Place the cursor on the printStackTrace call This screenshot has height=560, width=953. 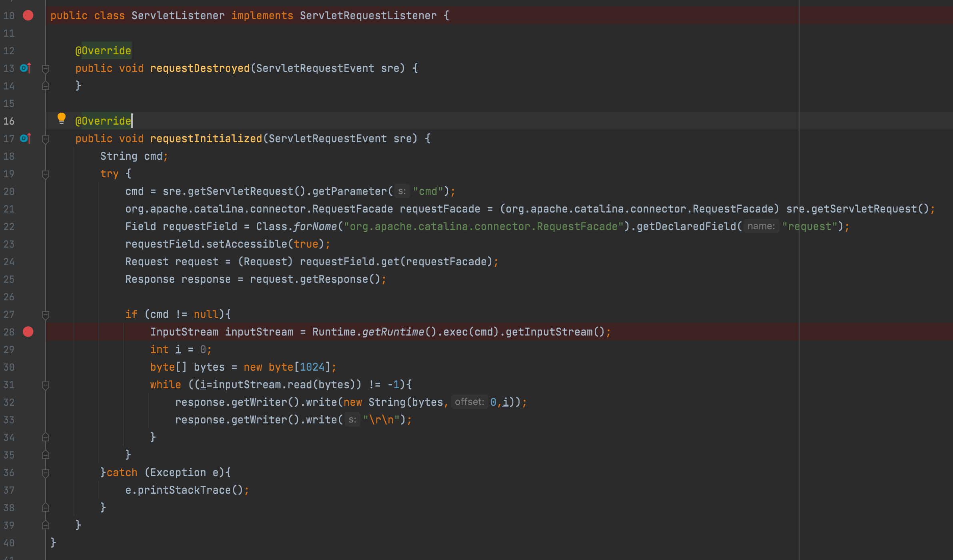(x=184, y=490)
